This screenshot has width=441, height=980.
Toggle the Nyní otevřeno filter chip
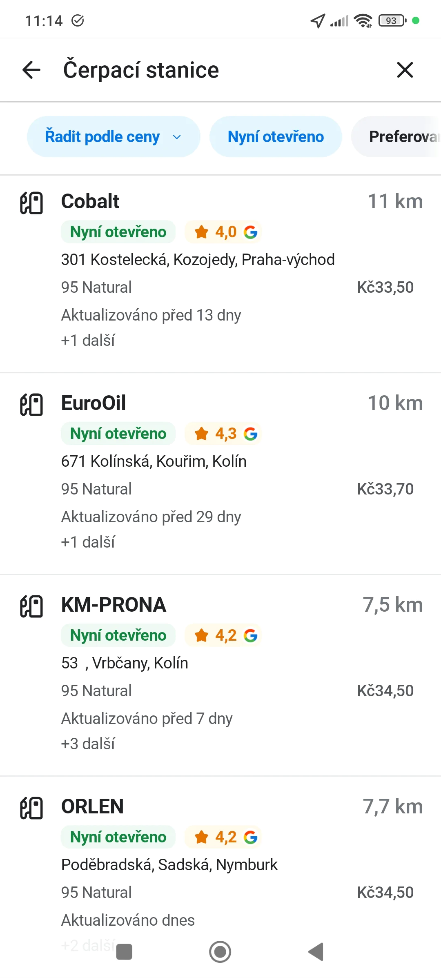click(276, 137)
